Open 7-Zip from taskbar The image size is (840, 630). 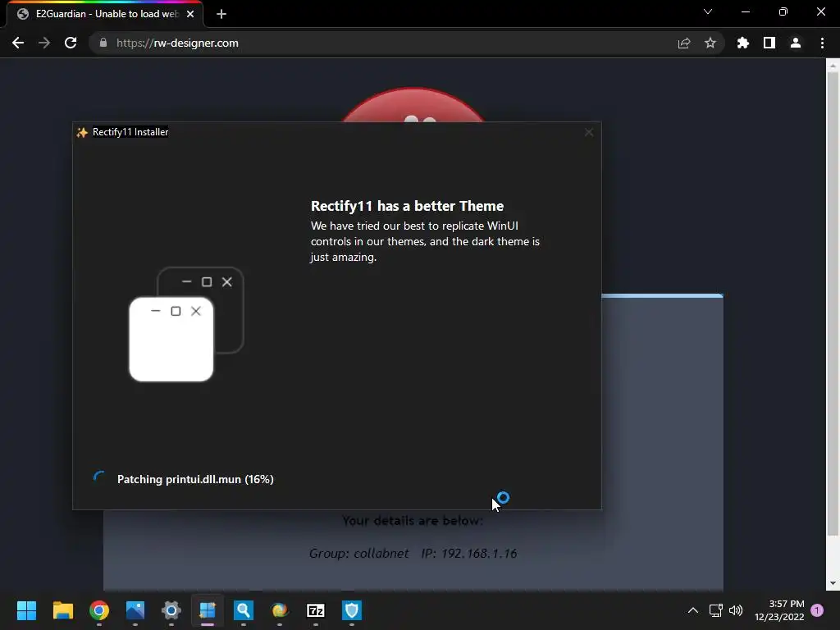click(x=316, y=610)
